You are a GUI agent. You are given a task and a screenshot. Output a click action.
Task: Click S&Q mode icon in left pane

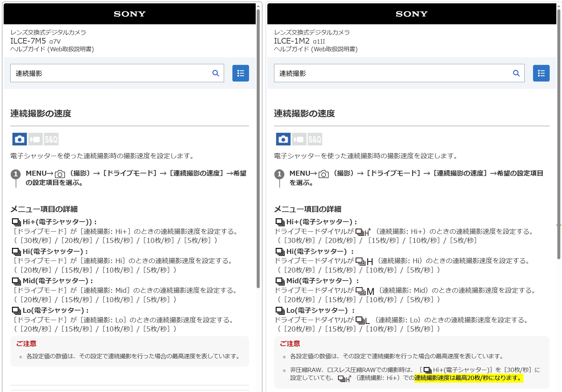[x=51, y=139]
